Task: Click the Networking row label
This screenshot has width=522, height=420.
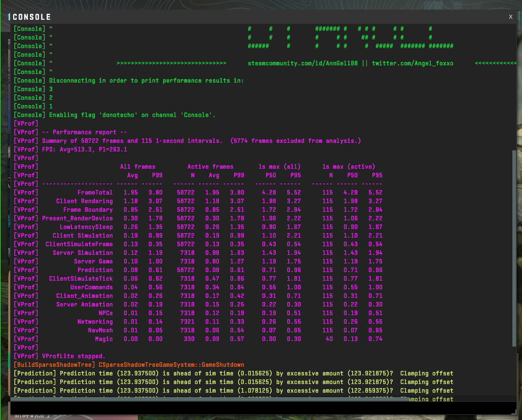Action: click(x=95, y=322)
